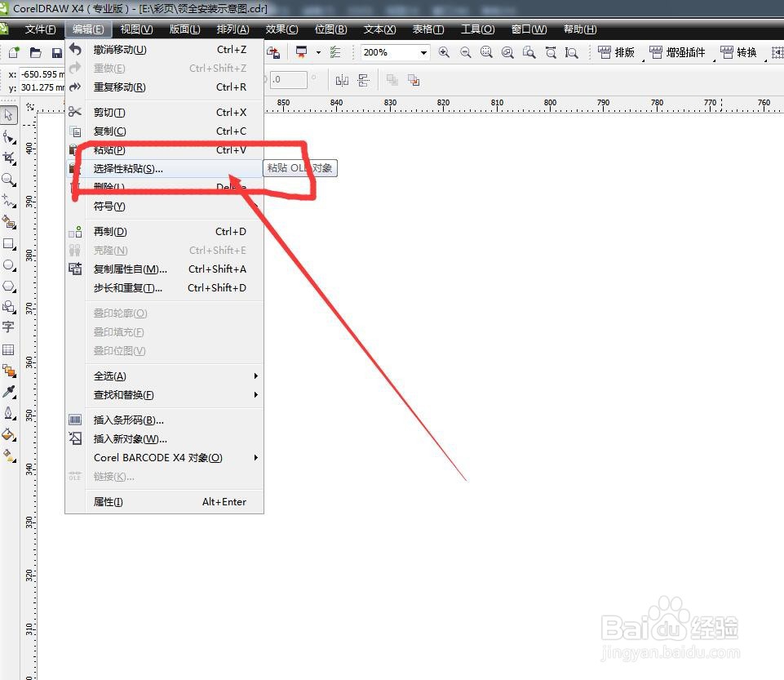The width and height of the screenshot is (784, 680).
Task: Choose 撤消移动(U) menu entry
Action: [x=165, y=50]
